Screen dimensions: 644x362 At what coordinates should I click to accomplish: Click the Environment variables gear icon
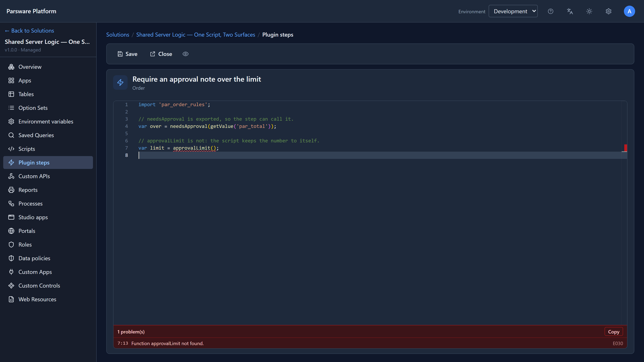tap(11, 121)
